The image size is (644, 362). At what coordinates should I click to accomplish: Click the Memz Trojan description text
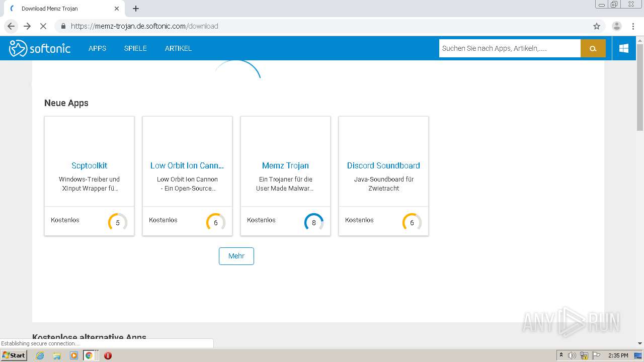pos(285,184)
